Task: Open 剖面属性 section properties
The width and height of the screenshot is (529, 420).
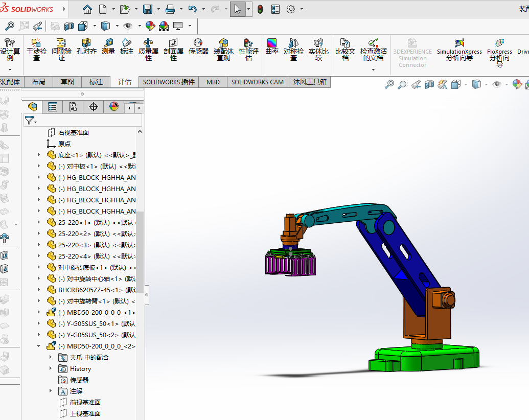Action: pyautogui.click(x=173, y=50)
